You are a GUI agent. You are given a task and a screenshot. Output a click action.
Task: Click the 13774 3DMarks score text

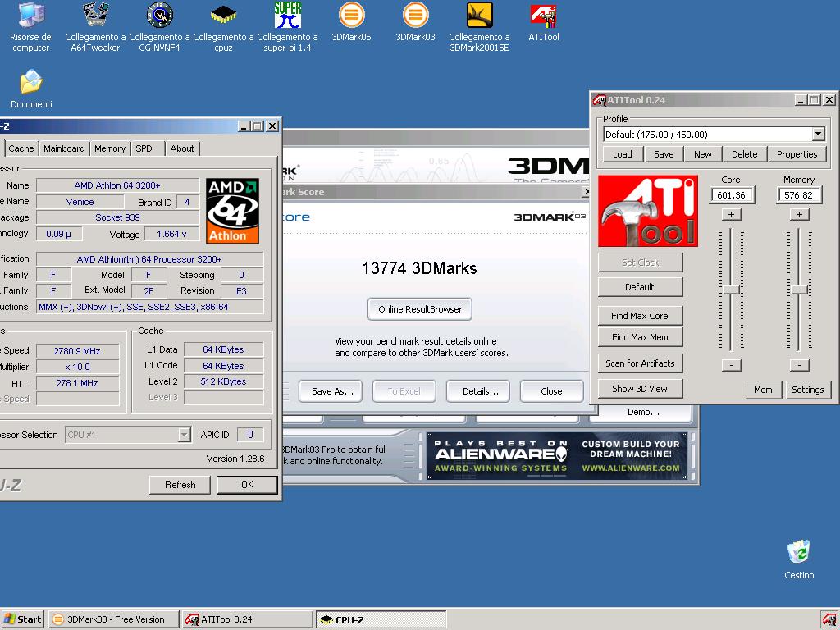tap(419, 268)
